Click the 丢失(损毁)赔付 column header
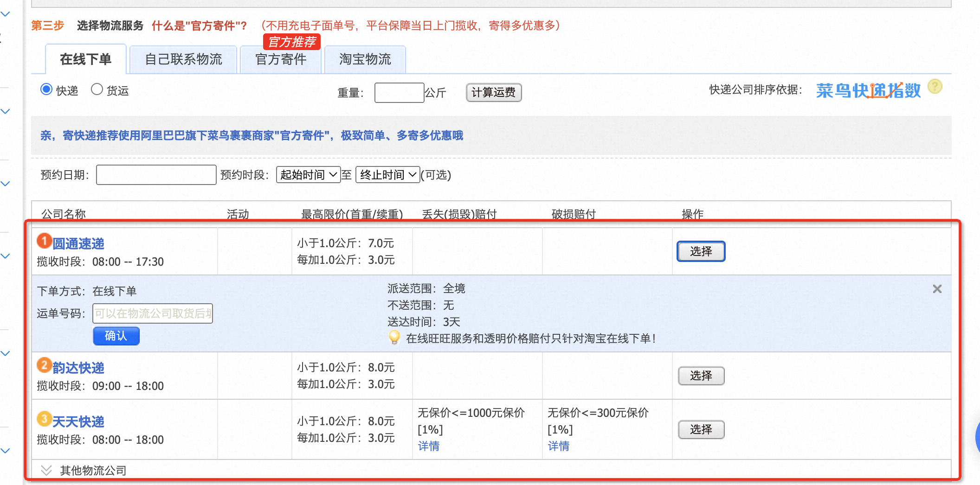 click(x=459, y=214)
